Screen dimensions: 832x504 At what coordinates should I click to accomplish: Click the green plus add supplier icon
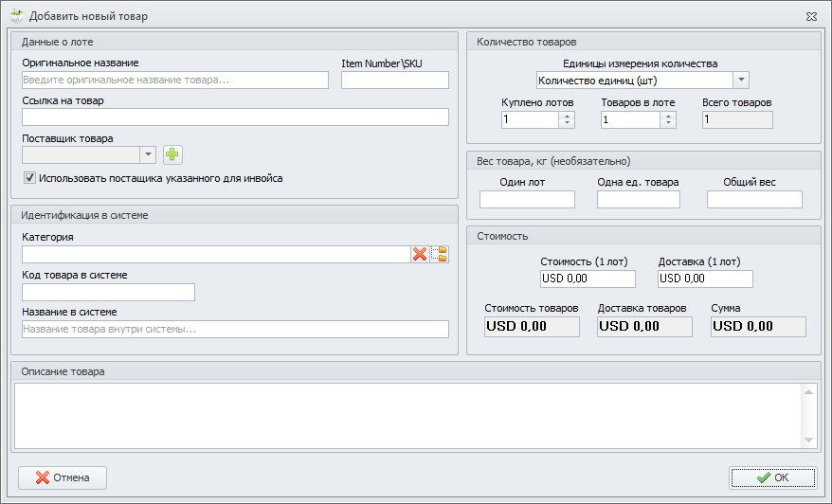[x=172, y=154]
